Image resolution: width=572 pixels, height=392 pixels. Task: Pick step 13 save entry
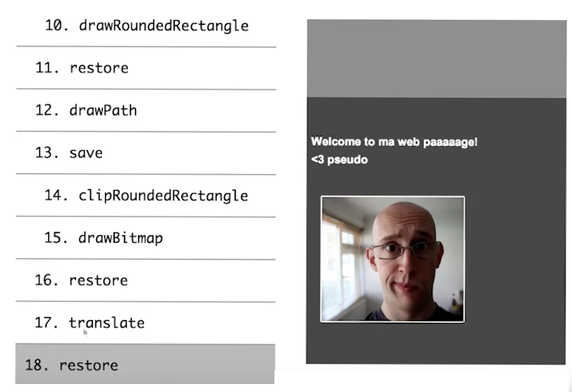146,153
